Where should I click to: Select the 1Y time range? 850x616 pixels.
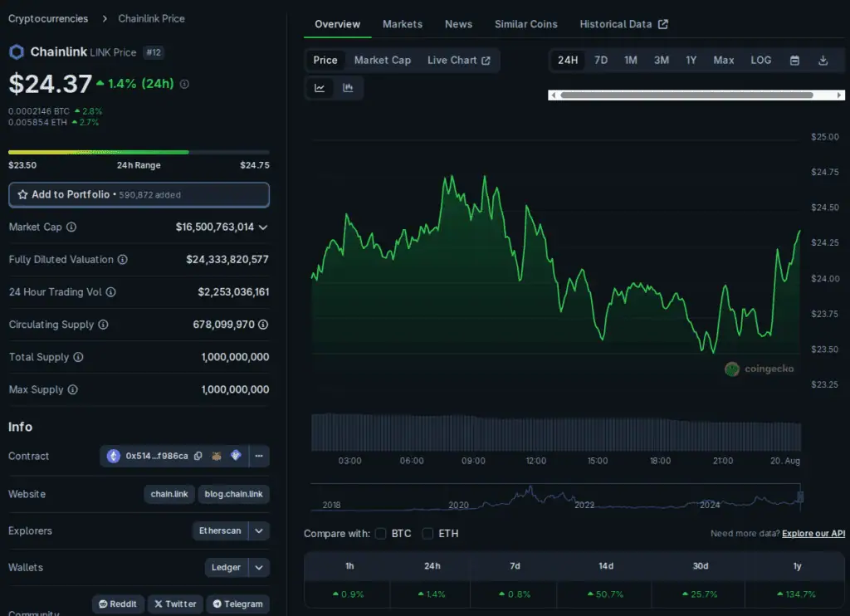[691, 61]
